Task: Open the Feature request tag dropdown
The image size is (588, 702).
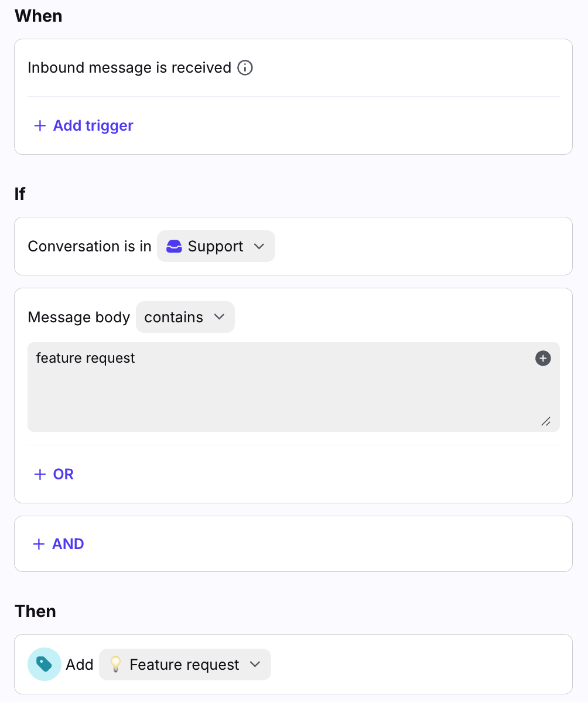Action: 184,664
